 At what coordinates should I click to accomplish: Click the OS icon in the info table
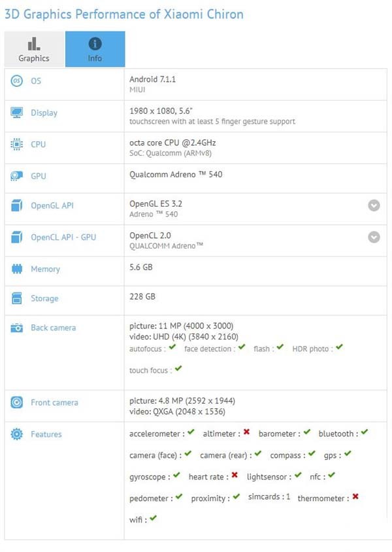(16, 81)
